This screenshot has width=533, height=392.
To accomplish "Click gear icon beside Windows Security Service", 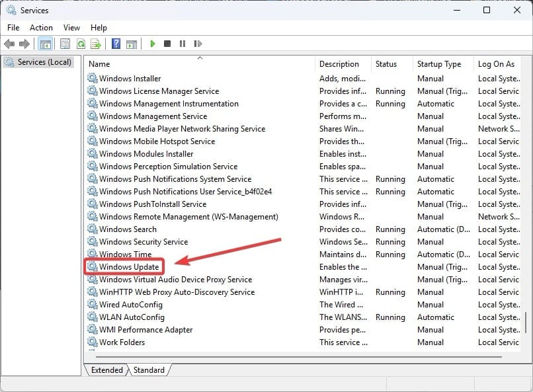I will click(92, 241).
